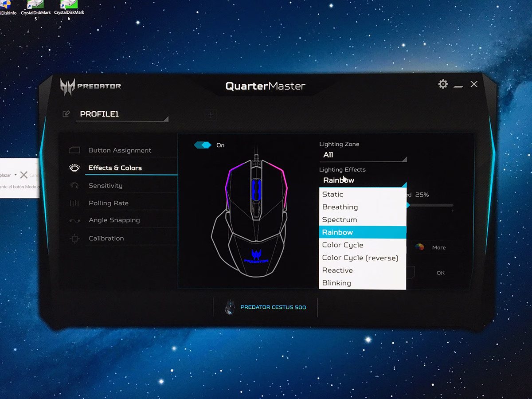Screen dimensions: 532x399
Task: Click the Predator logo in the title bar
Action: [x=91, y=86]
